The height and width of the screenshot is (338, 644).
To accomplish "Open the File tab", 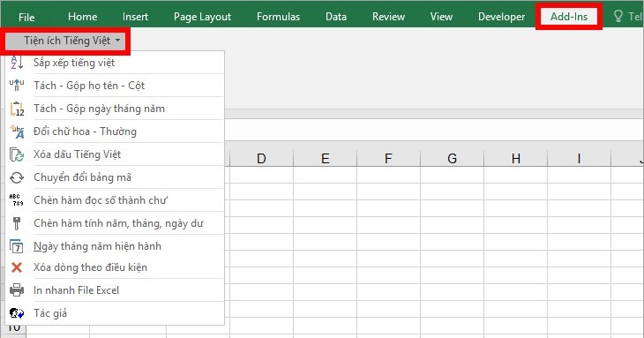I will [x=26, y=17].
